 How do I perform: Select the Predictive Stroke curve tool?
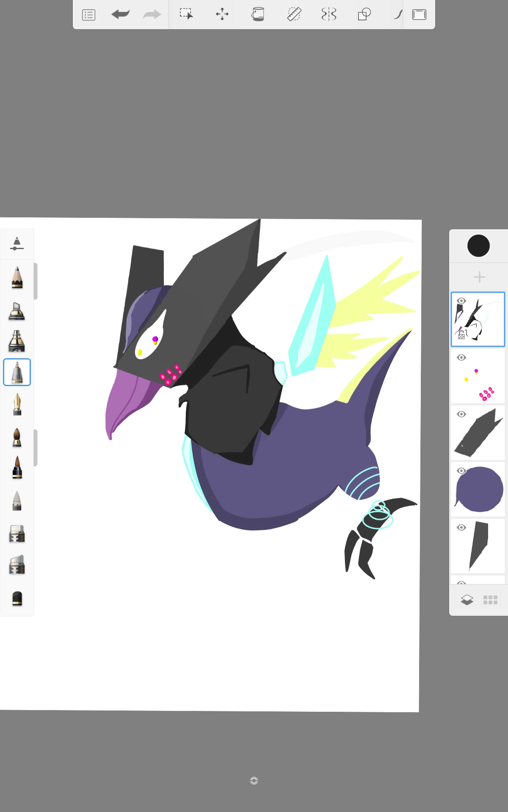point(398,14)
